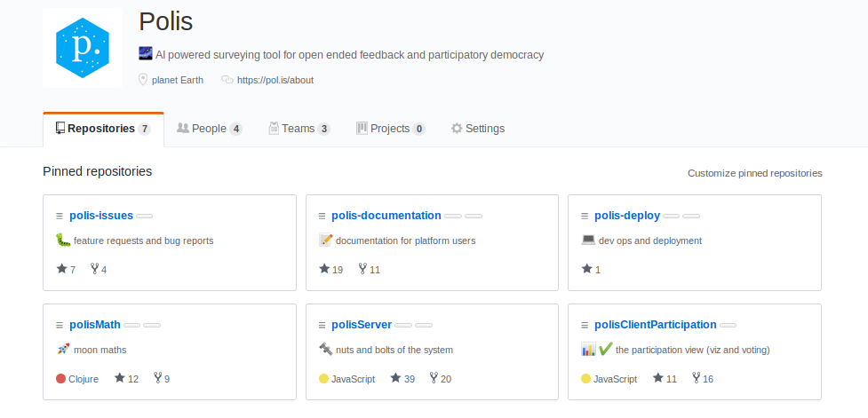The image size is (868, 418).
Task: Switch to the People tab
Action: coord(210,129)
